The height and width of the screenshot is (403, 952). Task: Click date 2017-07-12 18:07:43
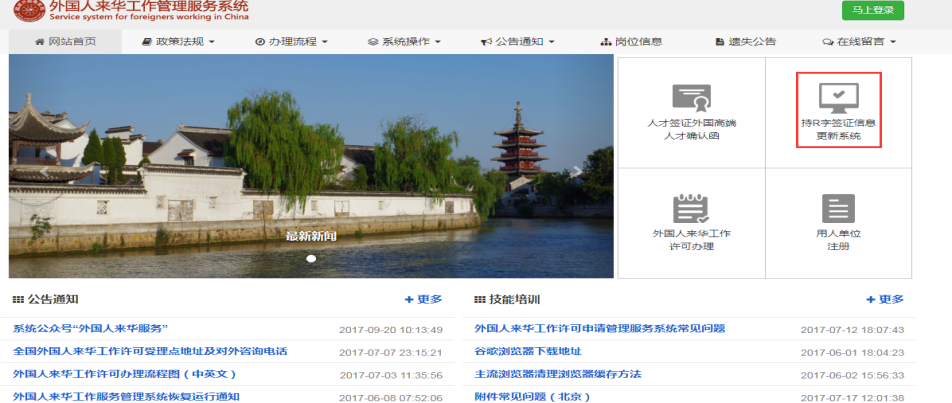(852, 330)
